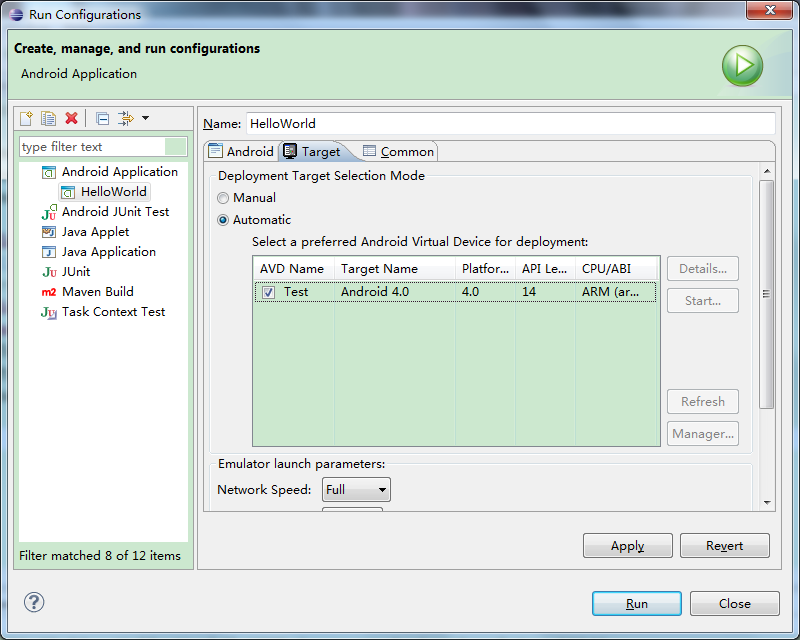This screenshot has height=640, width=800.
Task: Select Maven Build tree item
Action: tap(97, 291)
